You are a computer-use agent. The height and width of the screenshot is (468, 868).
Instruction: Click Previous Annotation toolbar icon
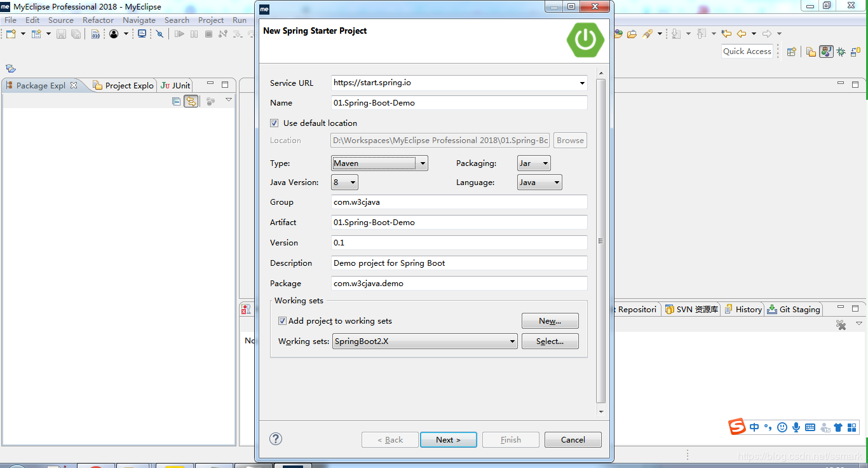click(702, 34)
